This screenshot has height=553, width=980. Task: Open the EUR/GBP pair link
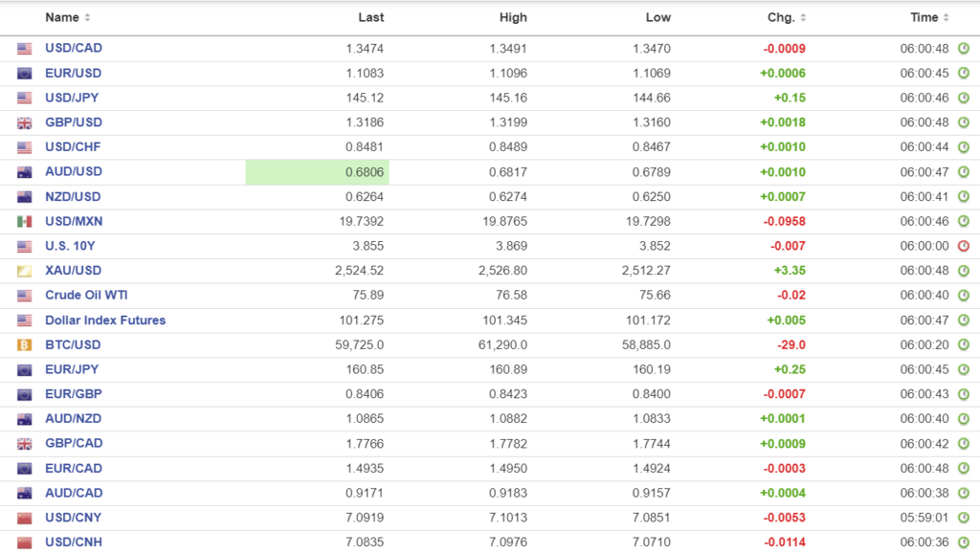[73, 394]
